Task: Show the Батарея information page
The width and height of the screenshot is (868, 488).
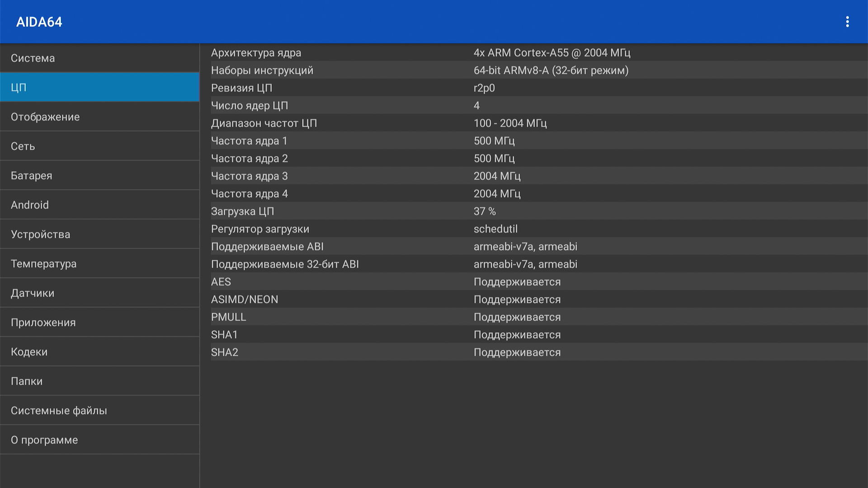Action: click(99, 175)
